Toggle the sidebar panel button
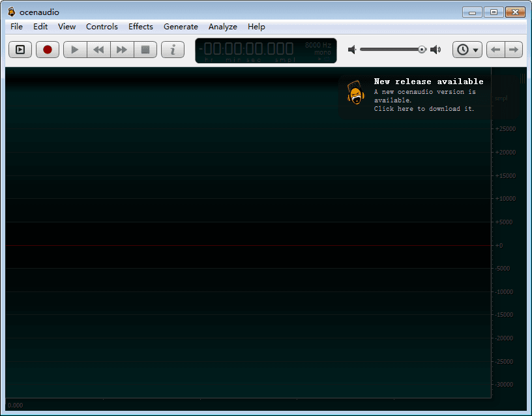Screen dimensions: 532x416 [20, 50]
